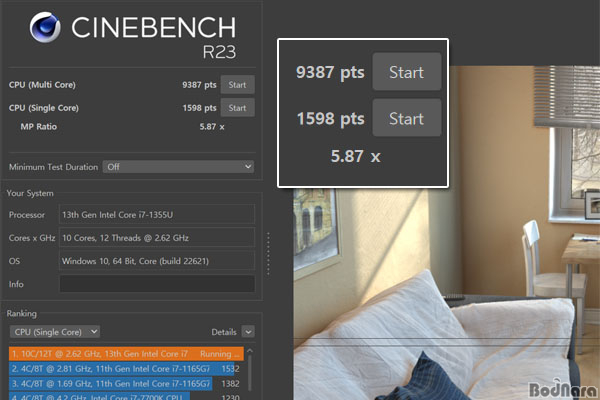
Task: Select the orange rank 1 Running entry
Action: [x=126, y=354]
